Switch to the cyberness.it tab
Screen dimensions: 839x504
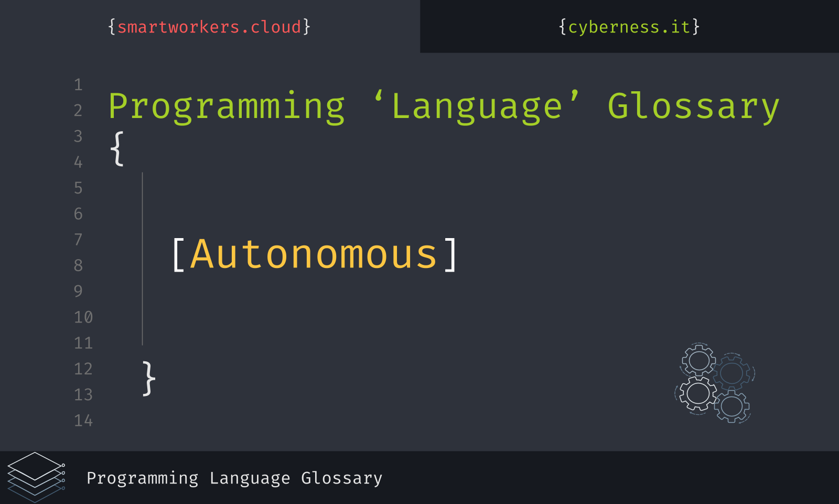(629, 27)
